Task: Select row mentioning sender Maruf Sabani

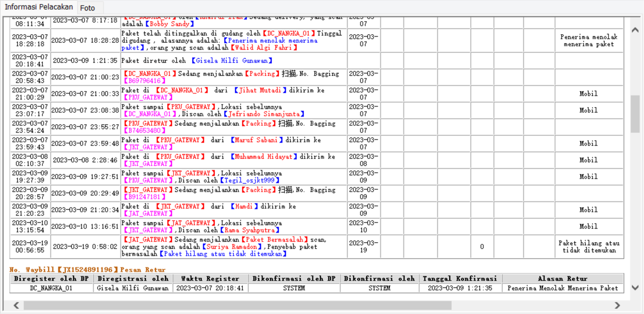Action: click(317, 144)
